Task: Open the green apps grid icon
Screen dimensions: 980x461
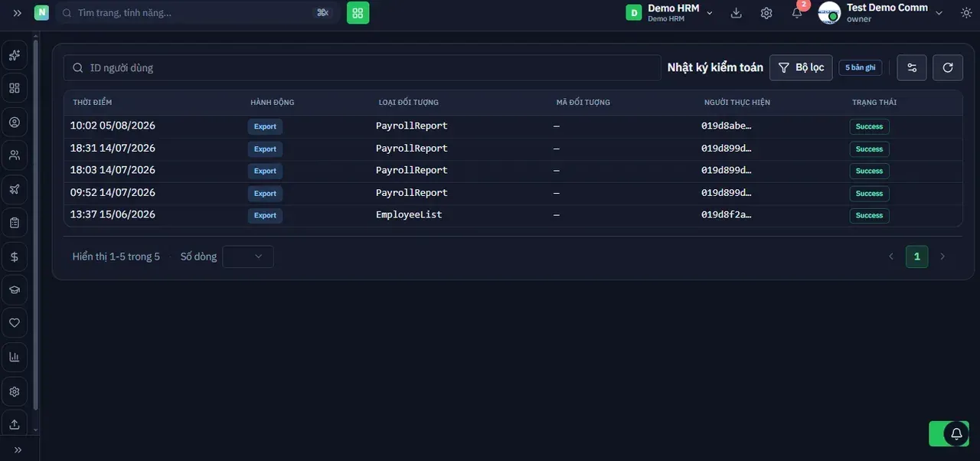Action: point(358,13)
